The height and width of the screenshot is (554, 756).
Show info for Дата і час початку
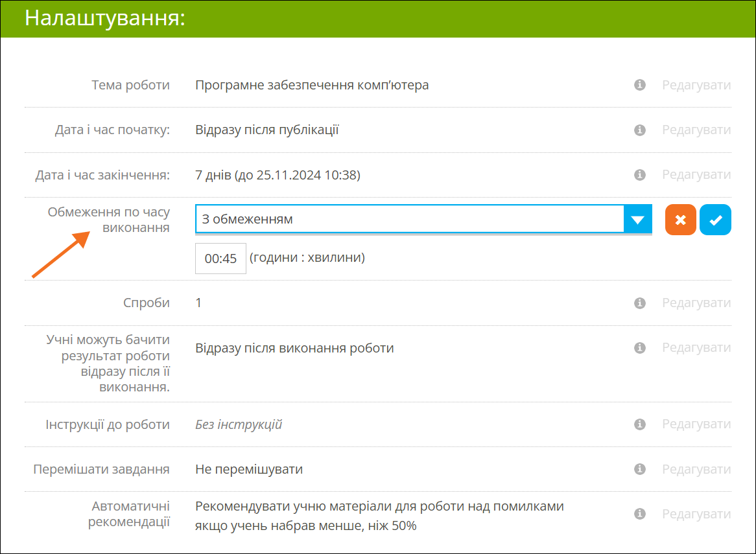pyautogui.click(x=640, y=130)
